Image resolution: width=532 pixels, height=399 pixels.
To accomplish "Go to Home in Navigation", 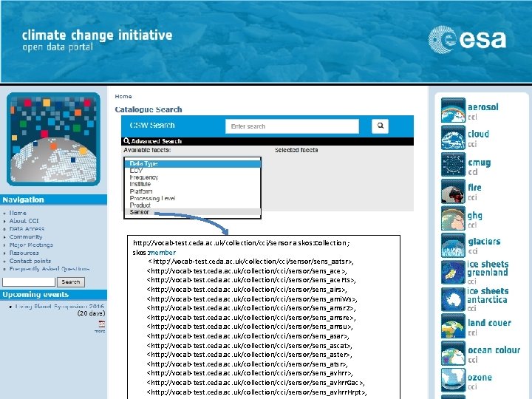I will [18, 213].
